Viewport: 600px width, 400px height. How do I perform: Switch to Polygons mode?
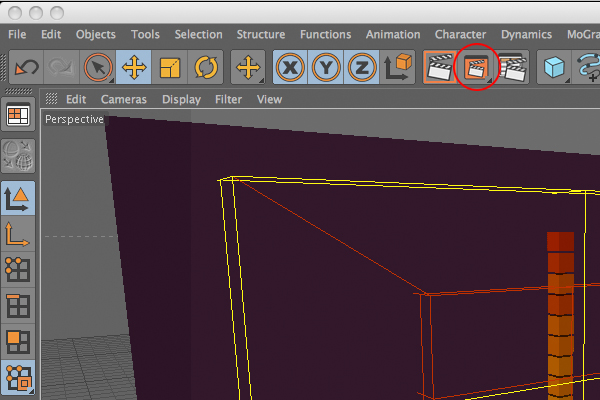18,341
